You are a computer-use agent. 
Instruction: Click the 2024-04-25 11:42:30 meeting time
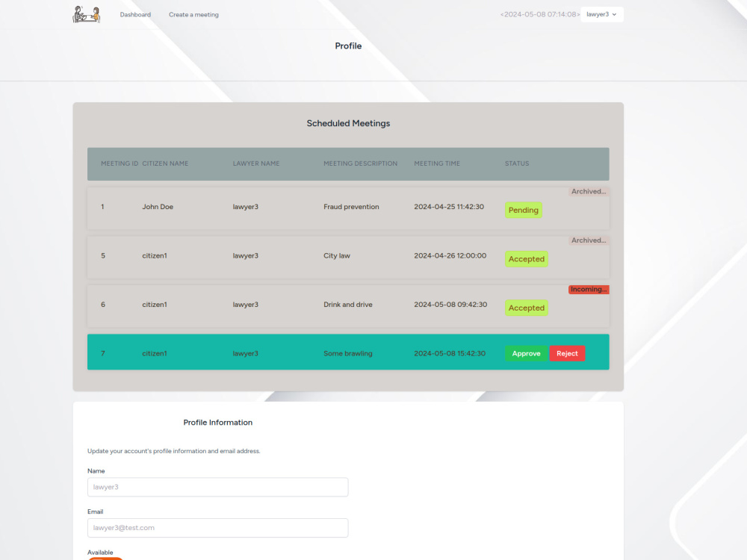coord(449,207)
